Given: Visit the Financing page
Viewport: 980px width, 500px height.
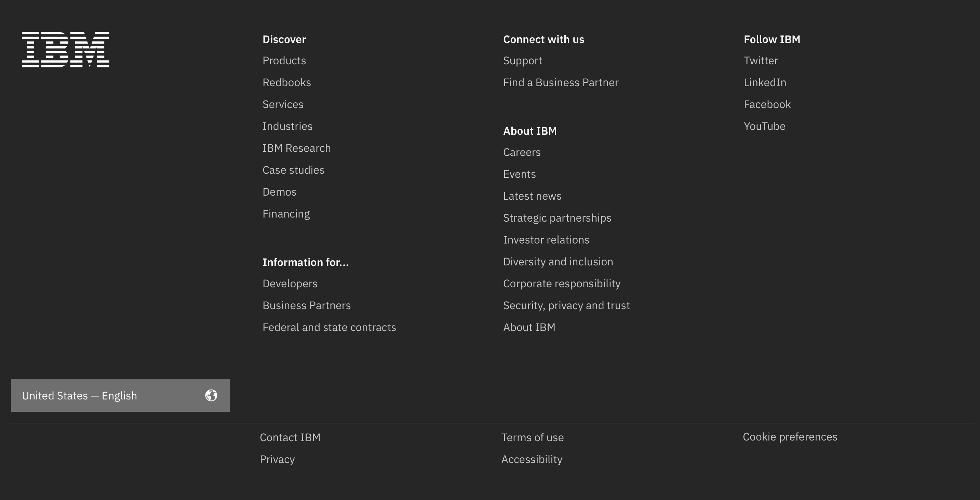Looking at the screenshot, I should tap(286, 214).
